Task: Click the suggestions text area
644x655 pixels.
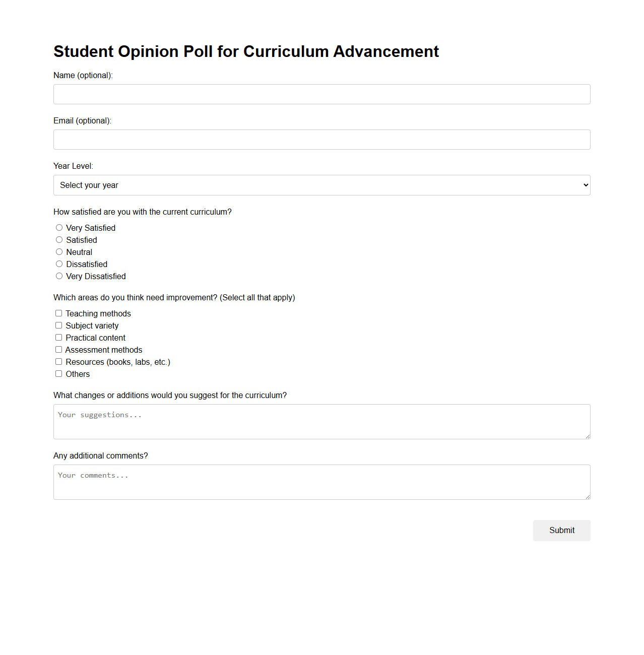Action: 321,422
